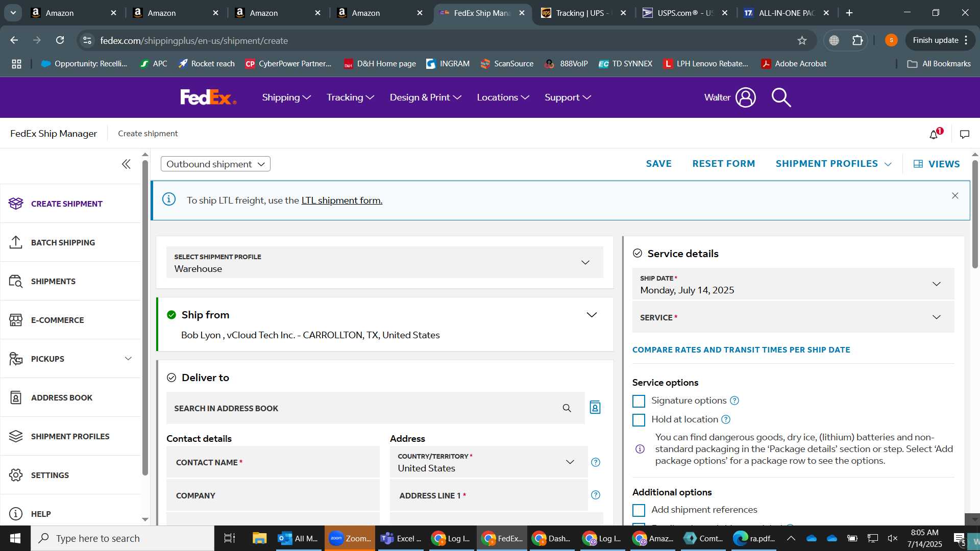Viewport: 980px width, 551px height.
Task: Open Chrome extensions puzzle icon
Action: [858, 40]
